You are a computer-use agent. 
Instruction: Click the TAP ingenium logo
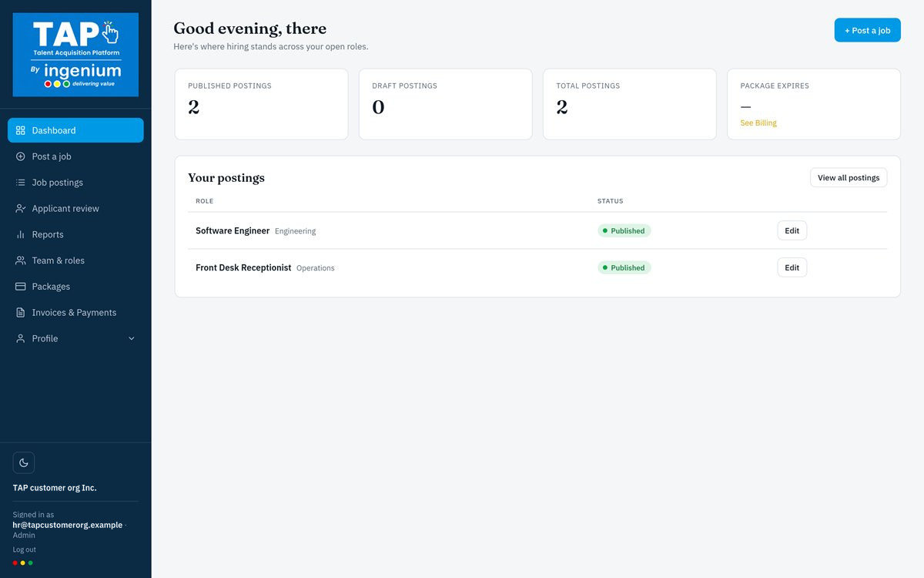pyautogui.click(x=75, y=55)
